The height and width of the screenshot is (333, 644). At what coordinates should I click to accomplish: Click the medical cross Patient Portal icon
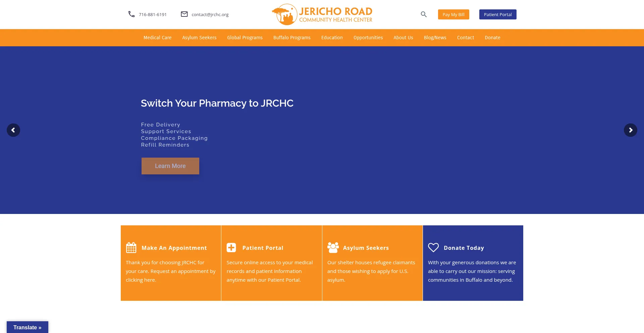pos(231,248)
